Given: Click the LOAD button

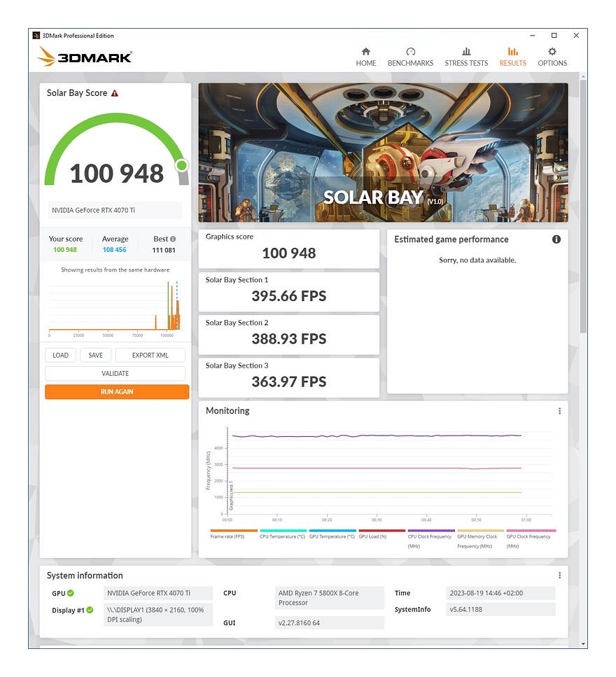Looking at the screenshot, I should 60,356.
